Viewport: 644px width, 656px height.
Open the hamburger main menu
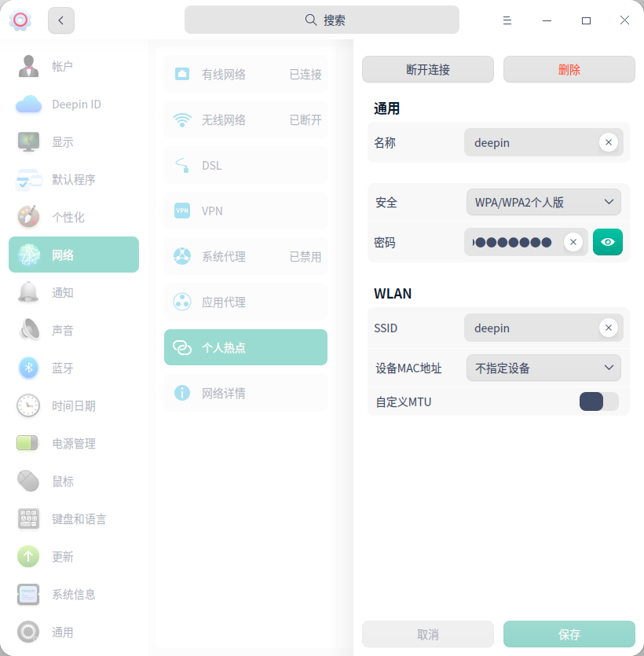point(507,20)
